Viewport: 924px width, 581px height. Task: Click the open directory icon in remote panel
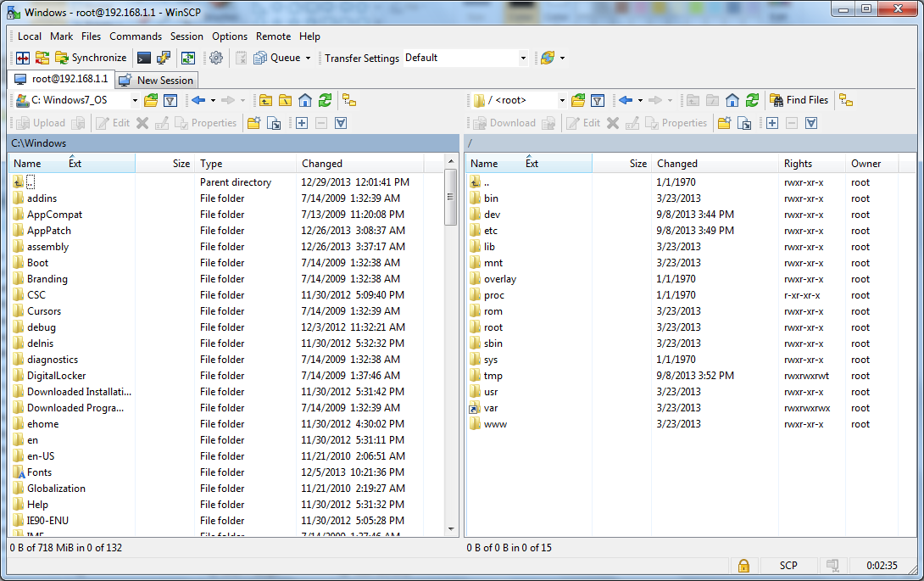point(578,100)
